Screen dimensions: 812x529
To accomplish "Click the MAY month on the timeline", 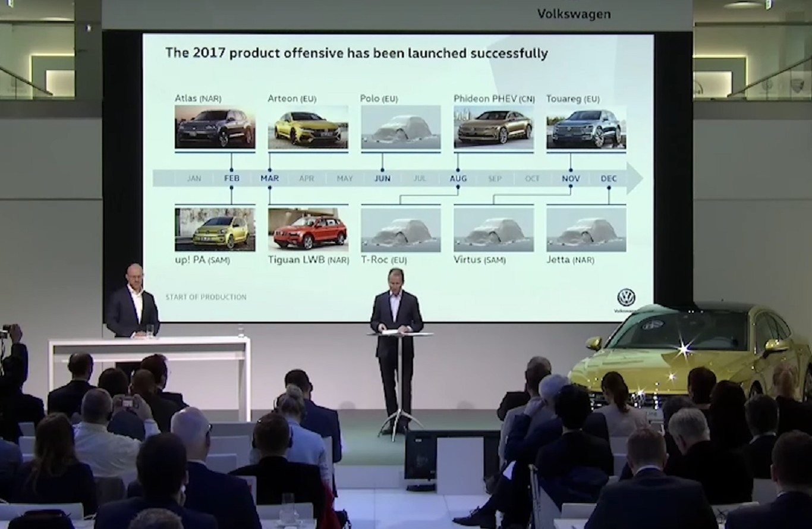I will pyautogui.click(x=345, y=178).
